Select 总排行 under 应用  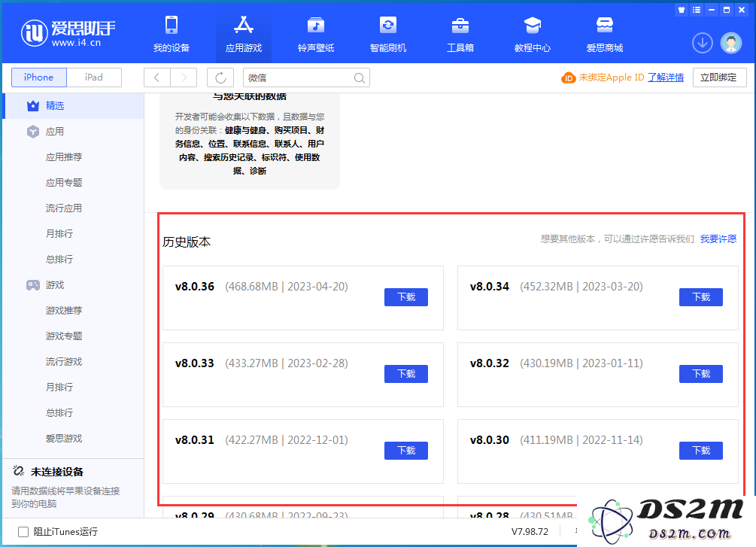click(59, 260)
